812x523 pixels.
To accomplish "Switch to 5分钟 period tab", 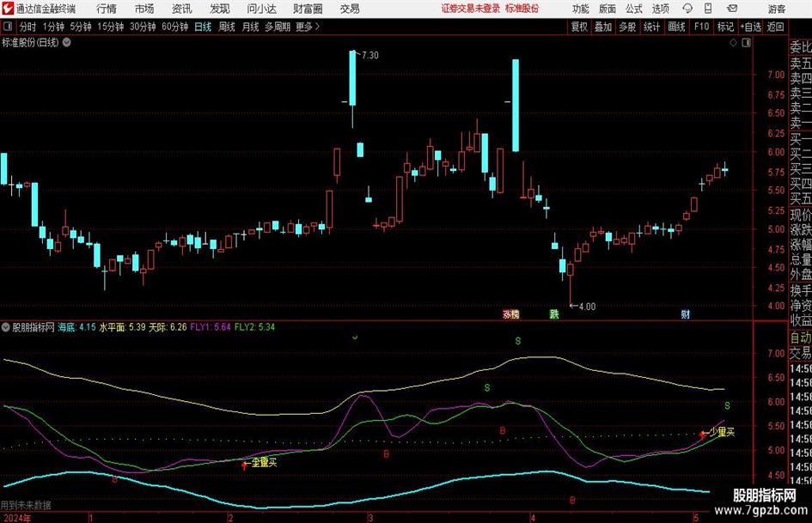I will coord(81,27).
